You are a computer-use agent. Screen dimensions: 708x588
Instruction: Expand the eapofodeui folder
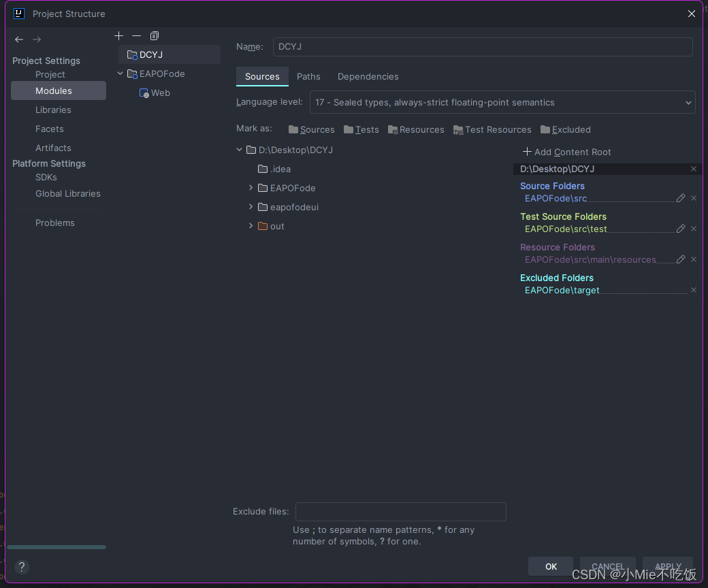coord(251,207)
